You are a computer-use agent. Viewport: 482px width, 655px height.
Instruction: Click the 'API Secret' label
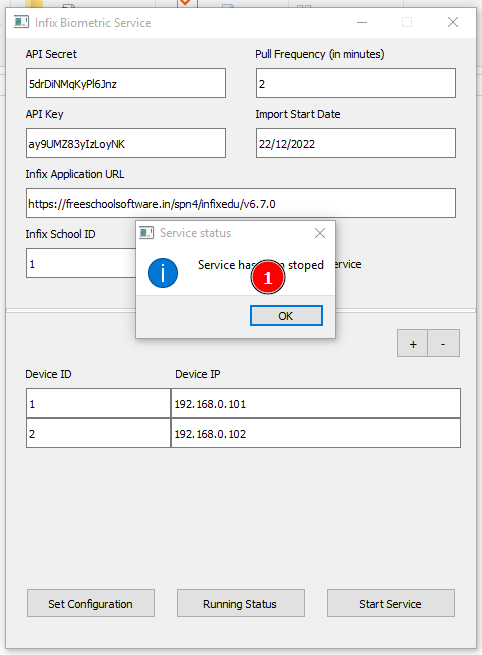tap(51, 54)
